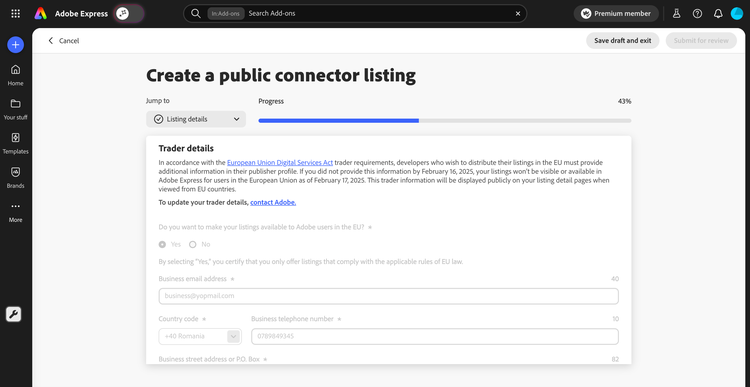750x387 pixels.
Task: Go to Home in the sidebar
Action: tap(15, 75)
